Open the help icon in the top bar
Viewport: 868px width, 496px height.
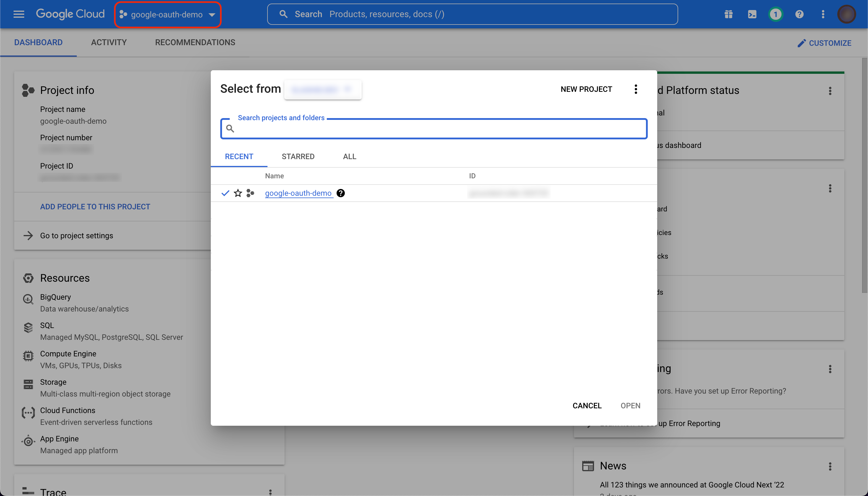pyautogui.click(x=800, y=14)
